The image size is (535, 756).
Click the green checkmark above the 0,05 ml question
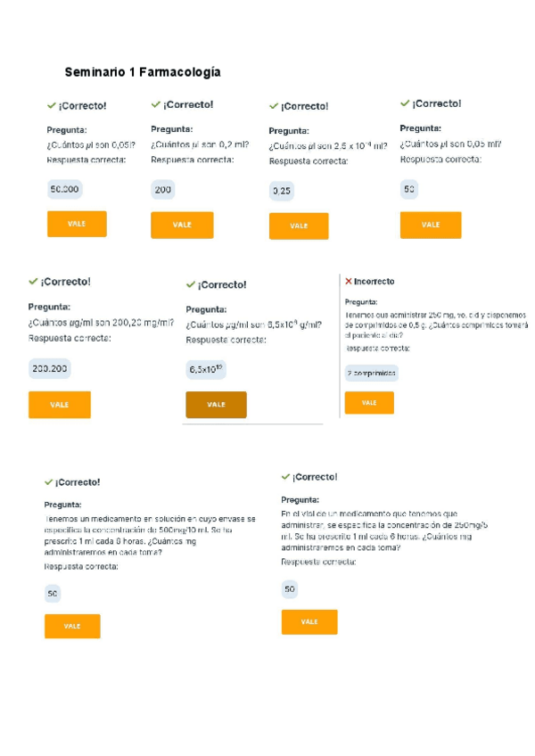[x=405, y=103]
